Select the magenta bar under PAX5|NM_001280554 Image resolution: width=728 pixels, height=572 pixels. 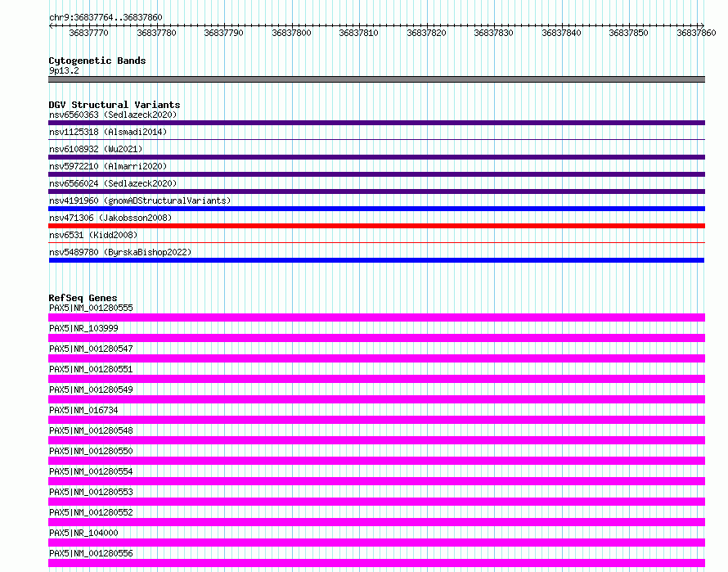tap(376, 481)
